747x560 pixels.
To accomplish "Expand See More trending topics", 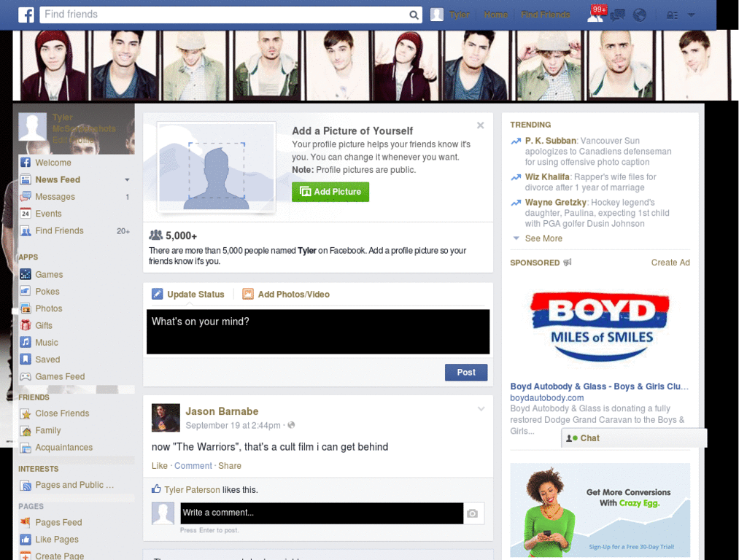I will point(543,238).
